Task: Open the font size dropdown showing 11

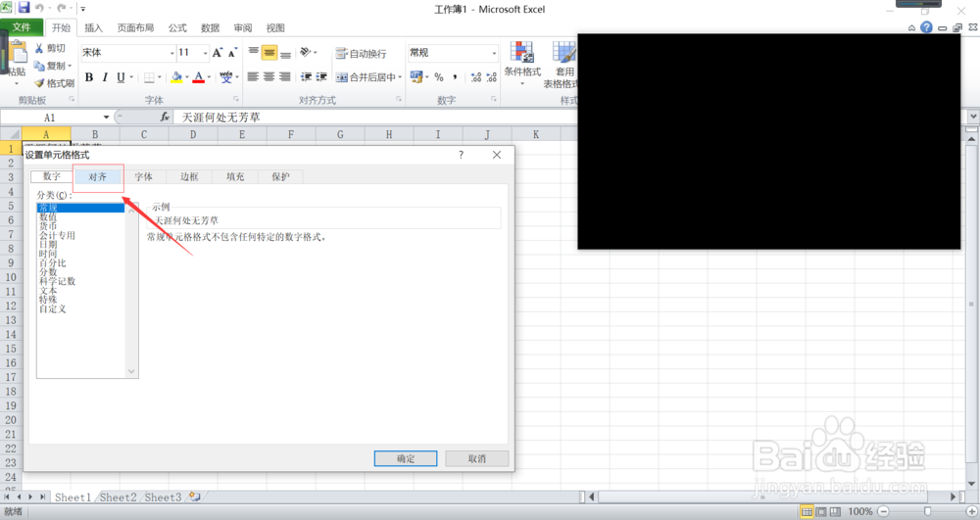Action: pos(205,53)
